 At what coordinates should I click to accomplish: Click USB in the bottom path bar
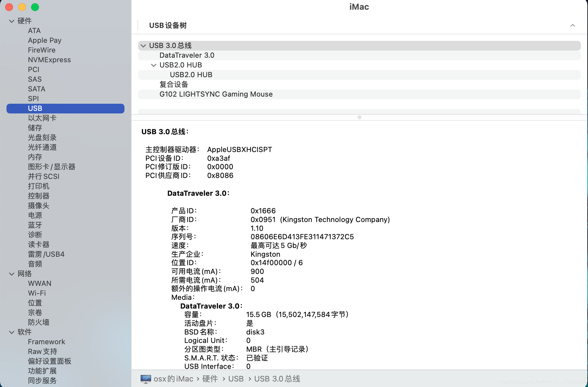[236, 379]
